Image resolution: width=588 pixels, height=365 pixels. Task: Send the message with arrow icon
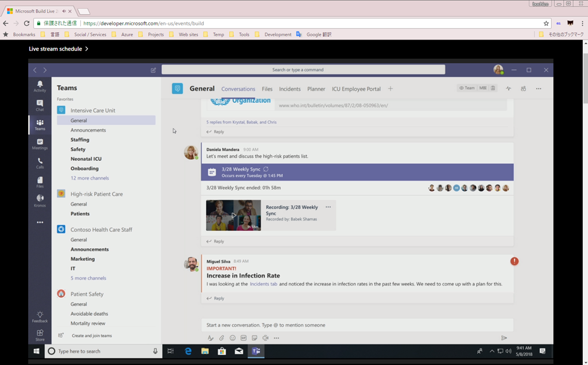(504, 338)
